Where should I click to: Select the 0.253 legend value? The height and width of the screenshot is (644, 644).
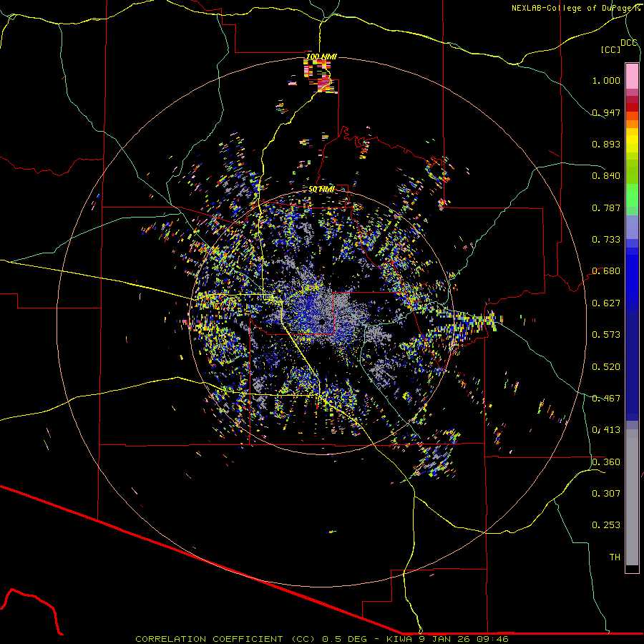click(x=606, y=525)
